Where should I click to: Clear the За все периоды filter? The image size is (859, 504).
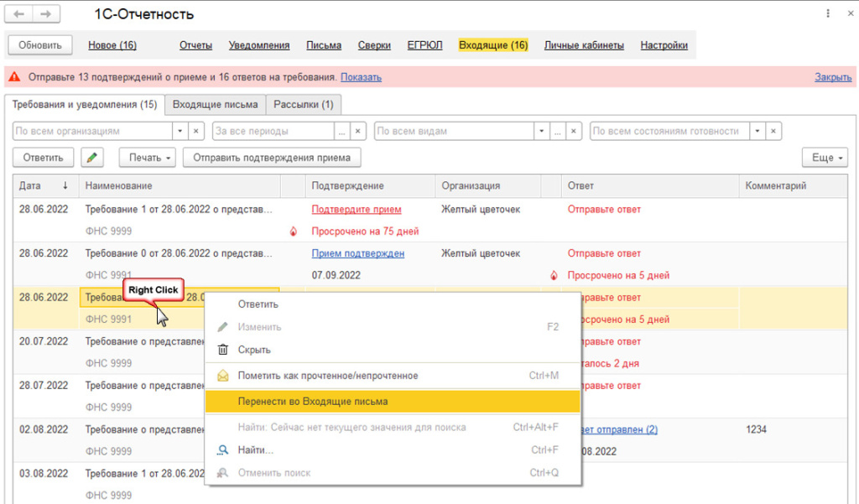point(357,131)
